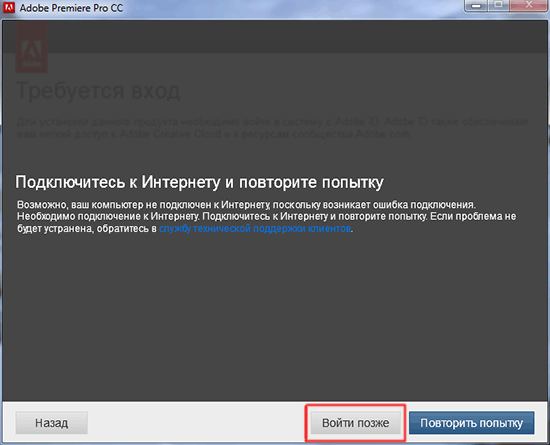Click the Adobe Premiere Pro CC title text
Viewport: 550px width, 445px height.
71,8
